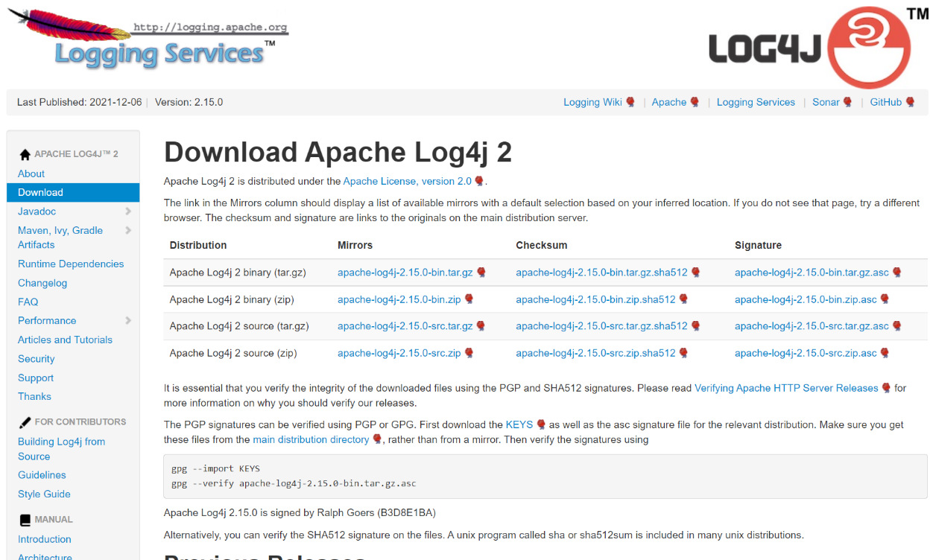
Task: Click the external icon after apache-log4j-2.15.0-src.zip mirror link
Action: point(469,353)
